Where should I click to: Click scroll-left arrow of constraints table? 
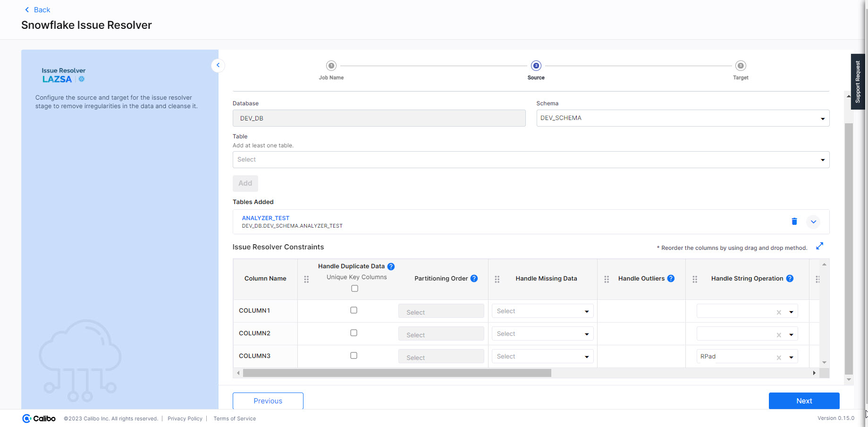(238, 373)
